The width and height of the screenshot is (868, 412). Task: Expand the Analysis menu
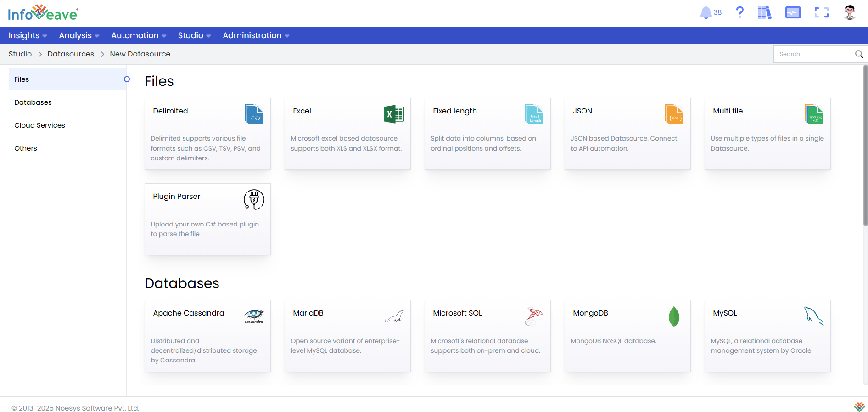pos(79,35)
